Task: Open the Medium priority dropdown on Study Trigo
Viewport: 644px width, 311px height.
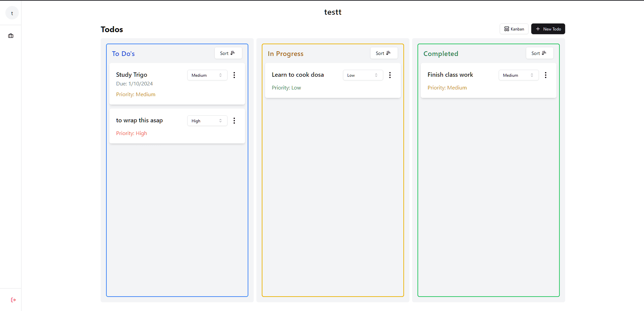Action: pos(207,75)
